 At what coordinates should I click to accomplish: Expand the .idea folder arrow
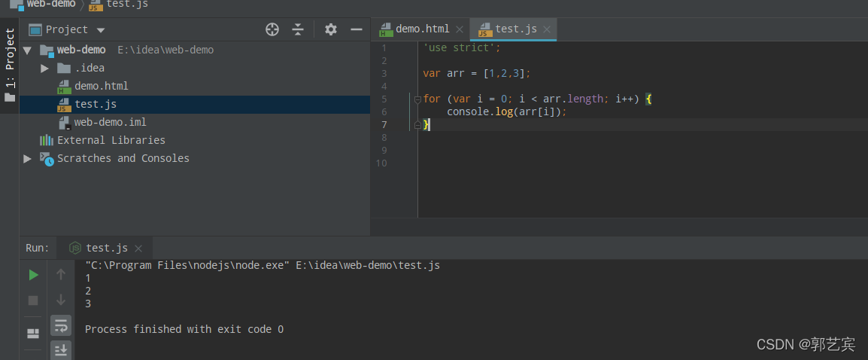tap(45, 69)
